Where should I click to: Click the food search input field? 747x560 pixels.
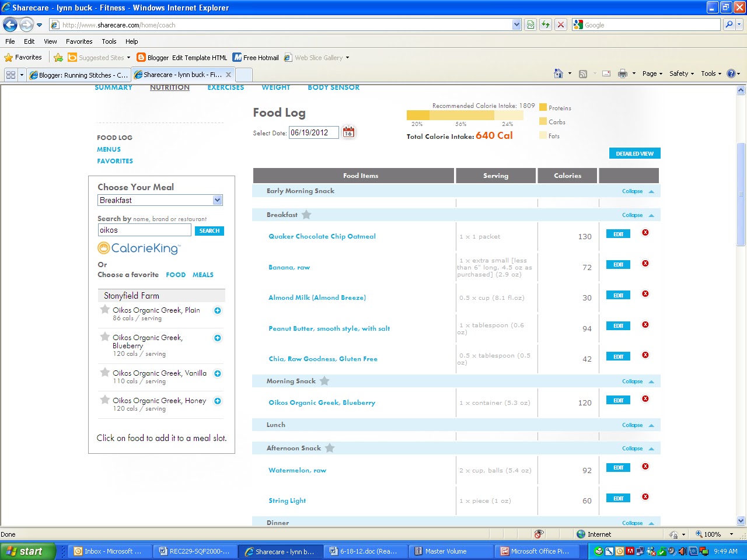145,230
